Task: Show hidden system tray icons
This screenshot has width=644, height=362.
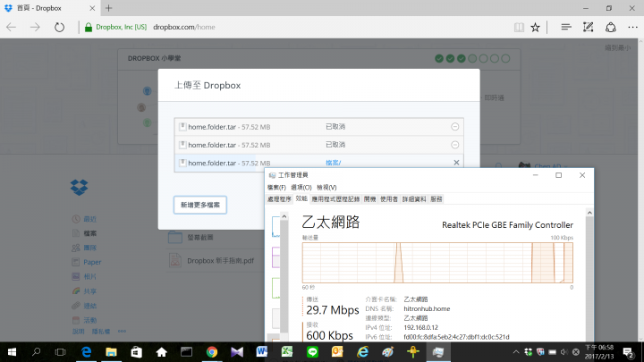Action: pyautogui.click(x=516, y=352)
